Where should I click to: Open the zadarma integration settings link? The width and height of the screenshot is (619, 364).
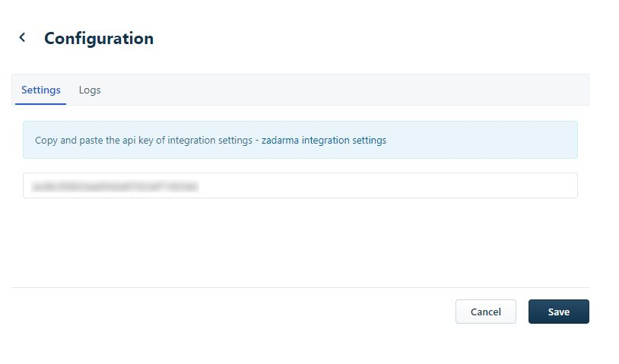click(323, 141)
